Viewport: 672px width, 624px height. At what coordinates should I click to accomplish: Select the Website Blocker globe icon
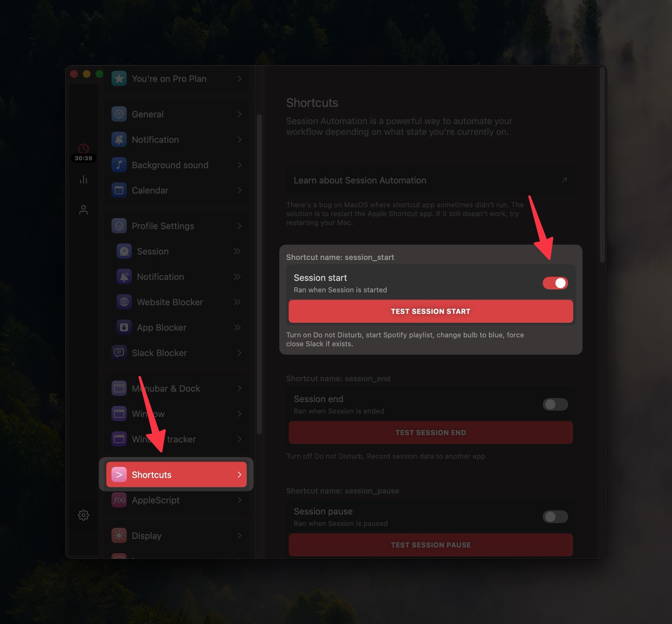point(124,302)
